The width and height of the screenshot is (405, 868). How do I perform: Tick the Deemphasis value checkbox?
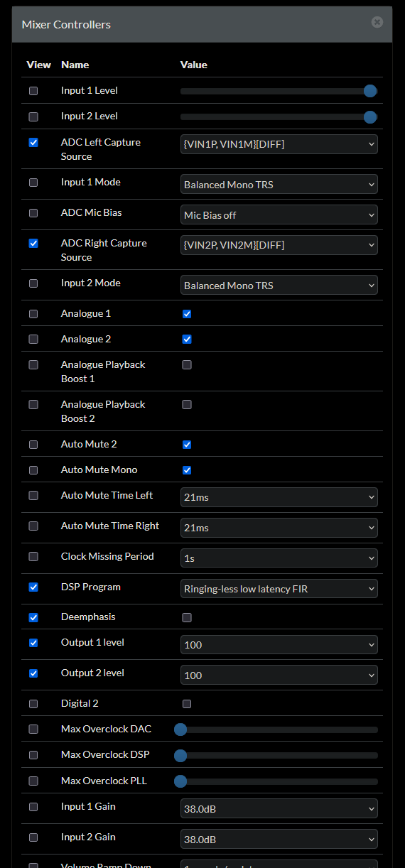187,618
